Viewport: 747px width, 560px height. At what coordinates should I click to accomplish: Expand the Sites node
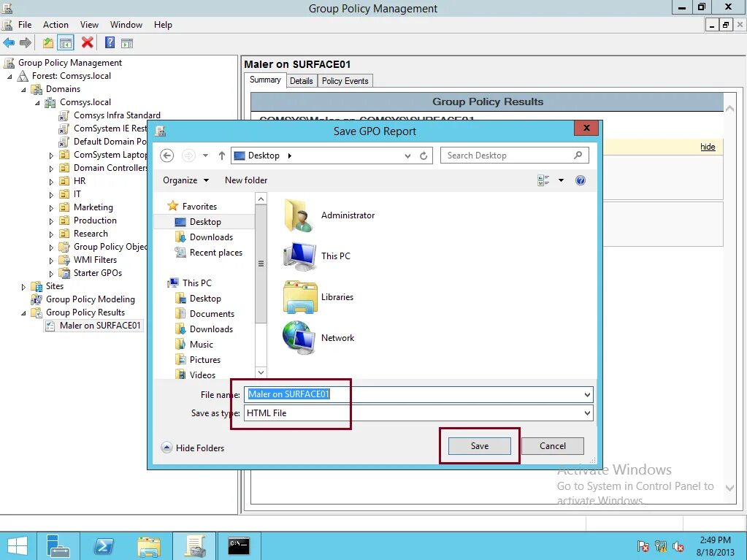[23, 287]
